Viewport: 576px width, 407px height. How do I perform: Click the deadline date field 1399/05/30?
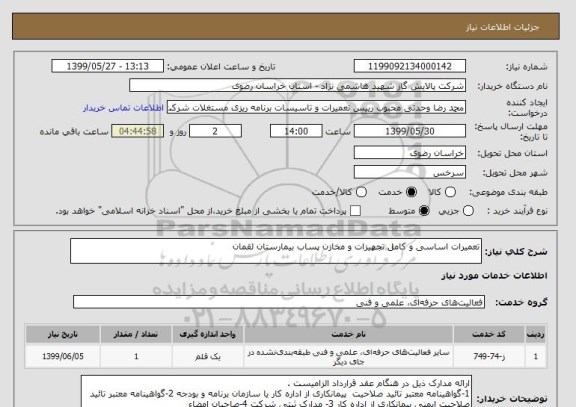coord(410,131)
